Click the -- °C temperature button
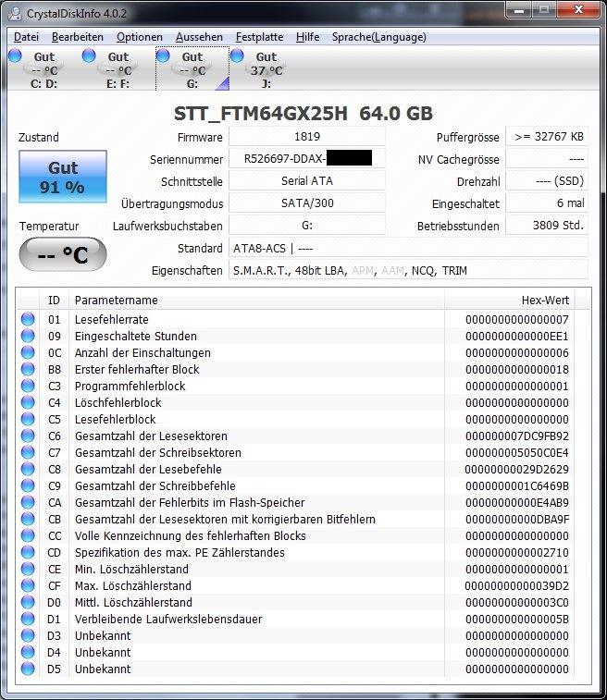This screenshot has width=607, height=700. (63, 254)
